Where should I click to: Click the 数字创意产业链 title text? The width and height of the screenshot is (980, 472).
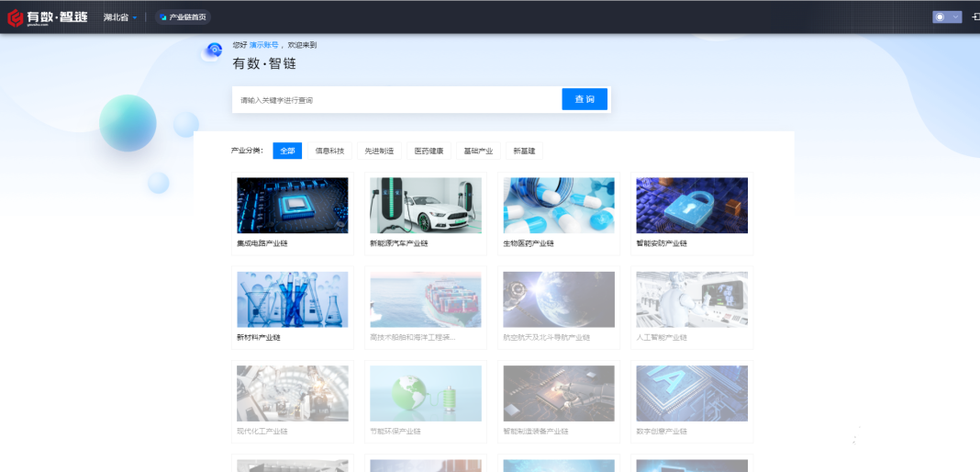pyautogui.click(x=662, y=432)
